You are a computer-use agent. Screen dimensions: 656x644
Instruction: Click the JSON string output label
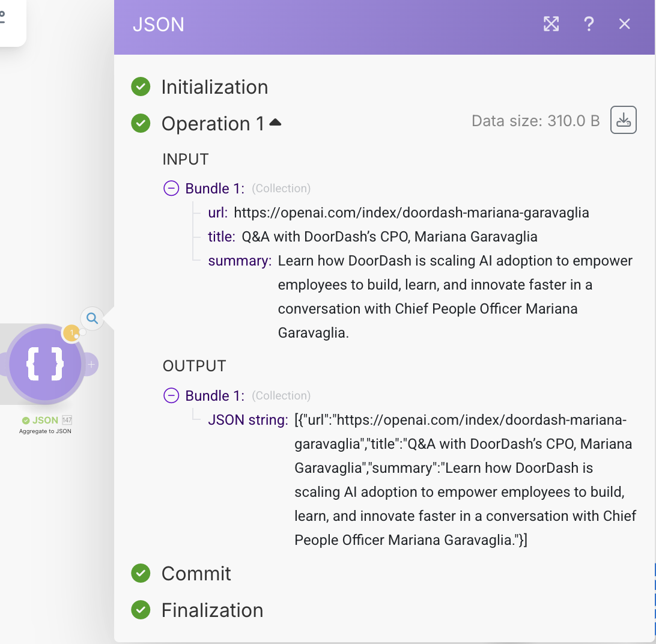[248, 420]
